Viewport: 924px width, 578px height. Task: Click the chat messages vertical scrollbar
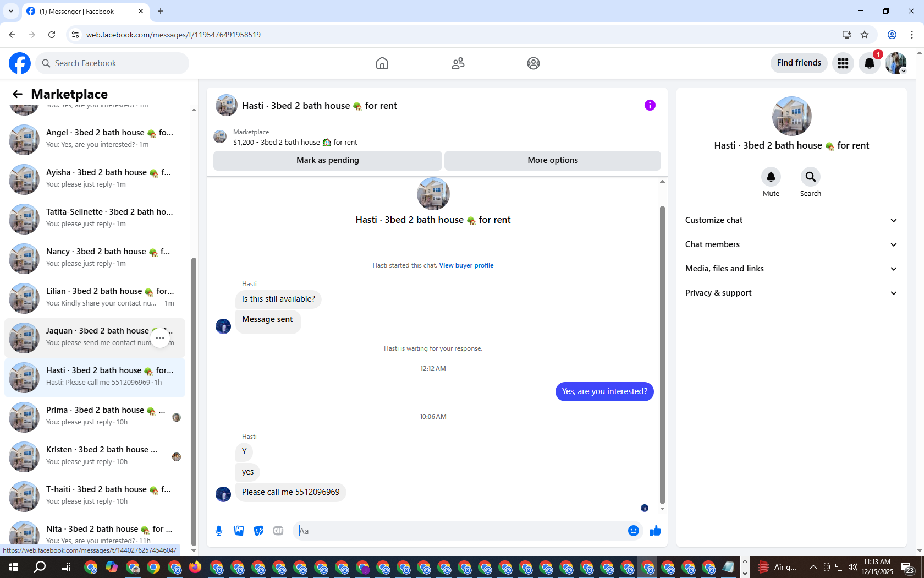[x=662, y=355]
